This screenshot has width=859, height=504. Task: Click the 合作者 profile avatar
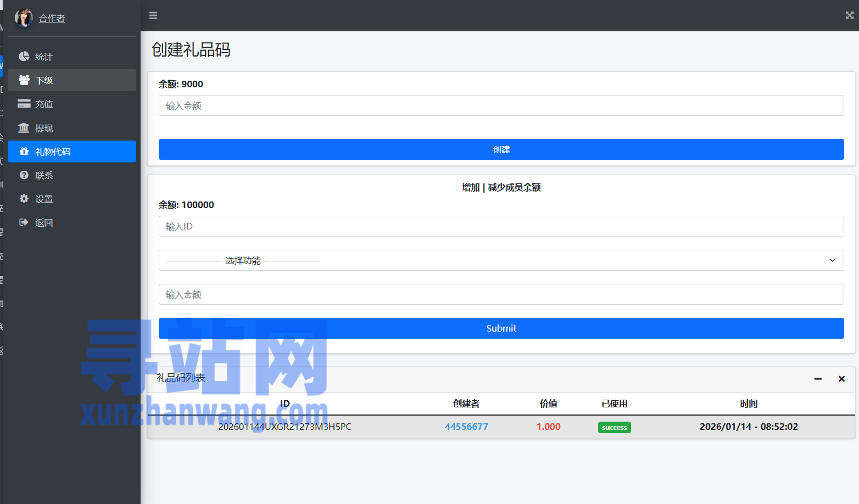[24, 18]
